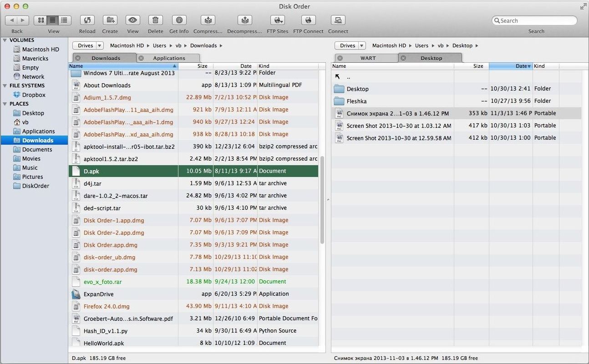Select the D.apk file row

point(193,171)
